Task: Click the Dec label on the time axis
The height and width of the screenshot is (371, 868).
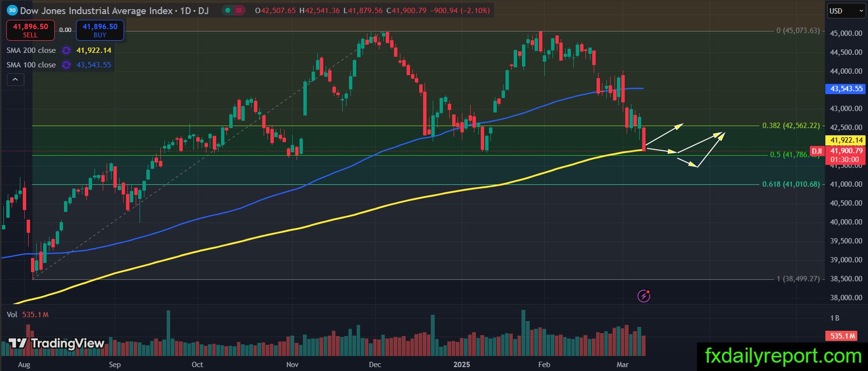Action: [375, 365]
